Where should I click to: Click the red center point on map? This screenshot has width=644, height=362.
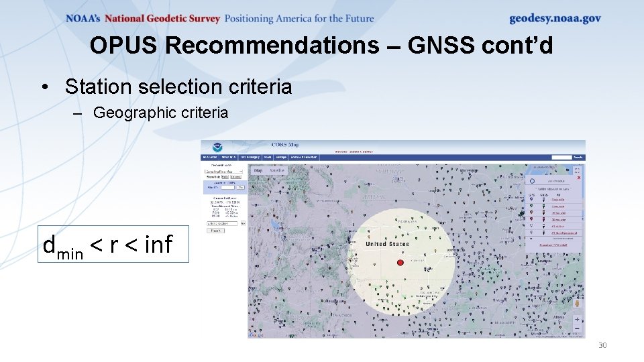(x=400, y=262)
